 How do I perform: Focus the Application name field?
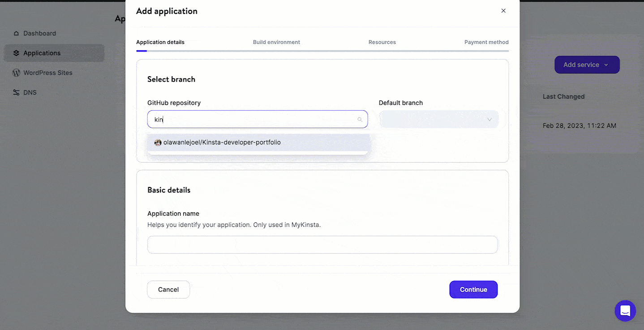pos(322,245)
